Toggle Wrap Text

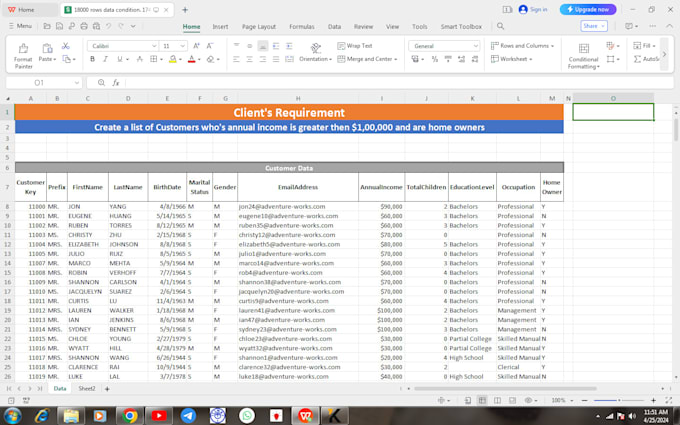point(355,46)
